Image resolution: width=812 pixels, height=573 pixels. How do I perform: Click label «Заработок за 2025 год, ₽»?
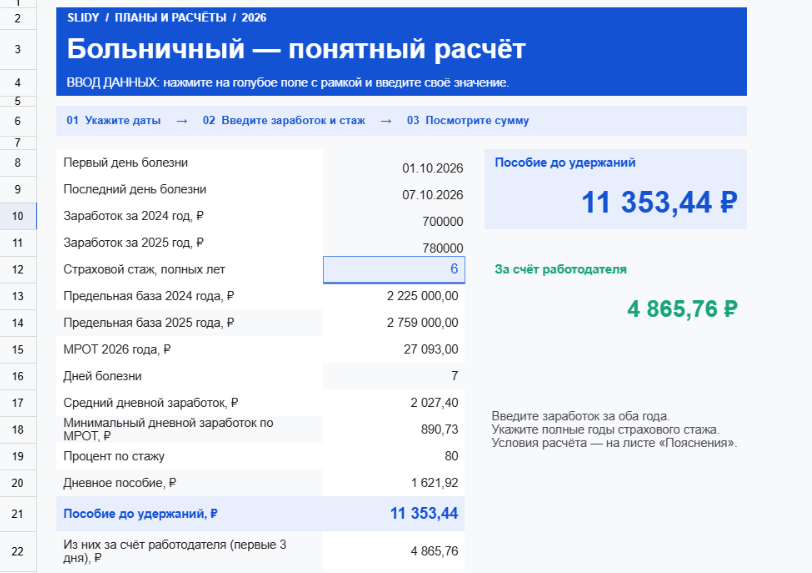133,242
